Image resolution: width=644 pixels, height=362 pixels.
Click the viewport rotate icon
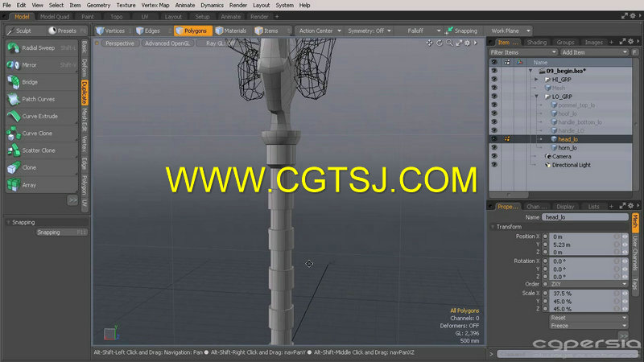point(440,43)
